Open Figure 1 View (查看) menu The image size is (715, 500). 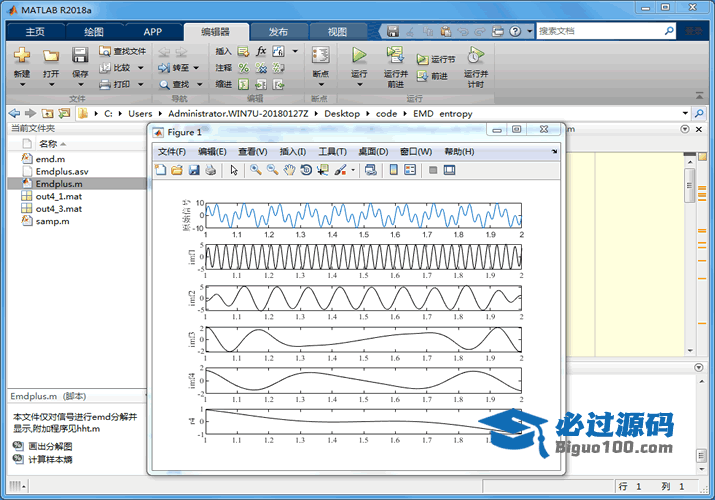click(x=253, y=152)
